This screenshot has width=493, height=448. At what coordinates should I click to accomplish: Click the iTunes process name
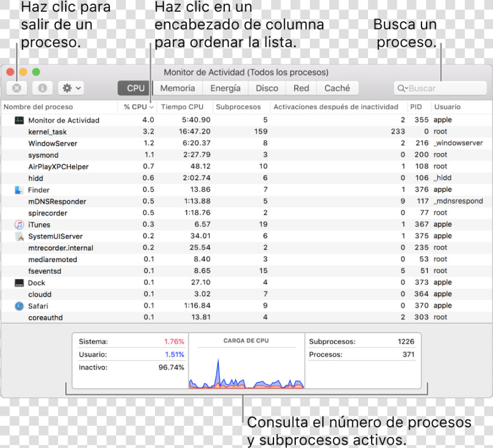[x=39, y=225]
